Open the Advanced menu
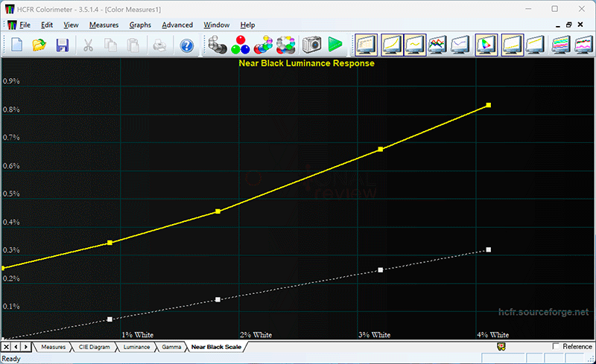 click(x=177, y=25)
